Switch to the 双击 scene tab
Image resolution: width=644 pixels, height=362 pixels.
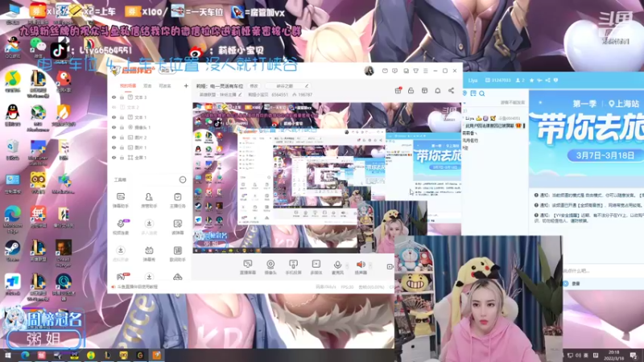147,86
